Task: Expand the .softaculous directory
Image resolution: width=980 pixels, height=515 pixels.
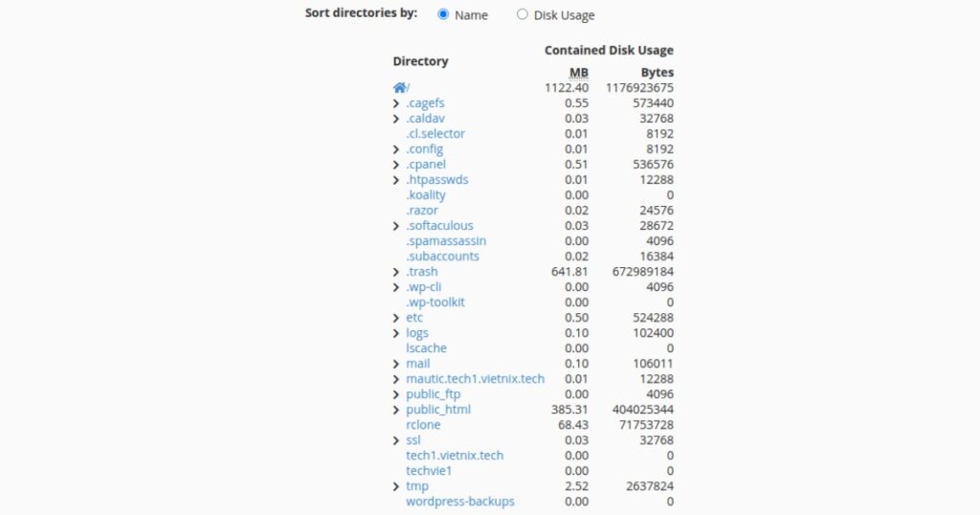Action: (396, 226)
